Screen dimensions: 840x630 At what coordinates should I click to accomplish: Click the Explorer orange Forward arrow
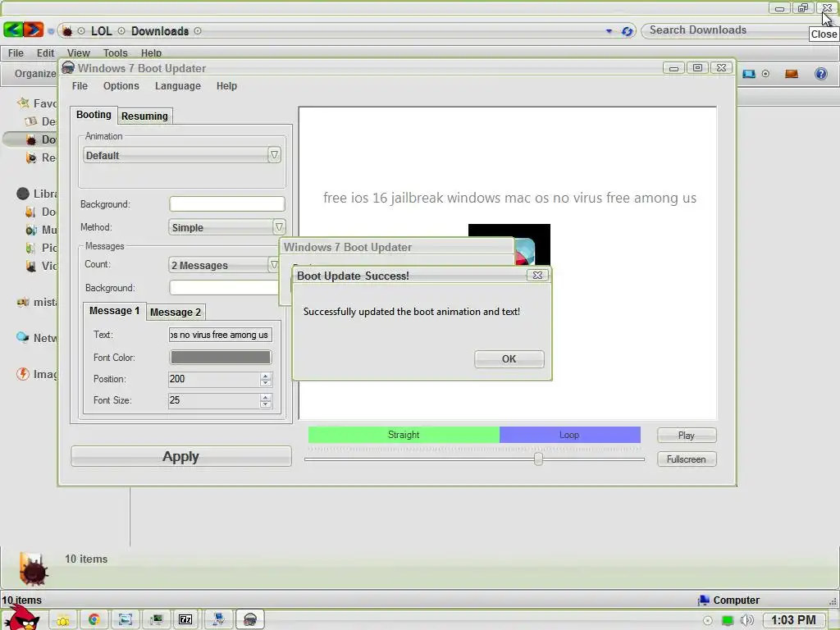click(33, 30)
